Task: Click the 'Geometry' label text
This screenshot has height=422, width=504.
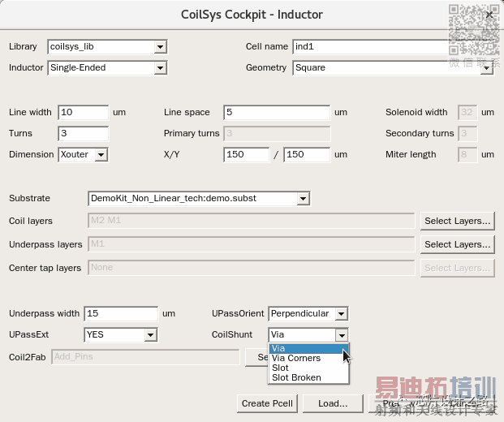Action: [266, 68]
